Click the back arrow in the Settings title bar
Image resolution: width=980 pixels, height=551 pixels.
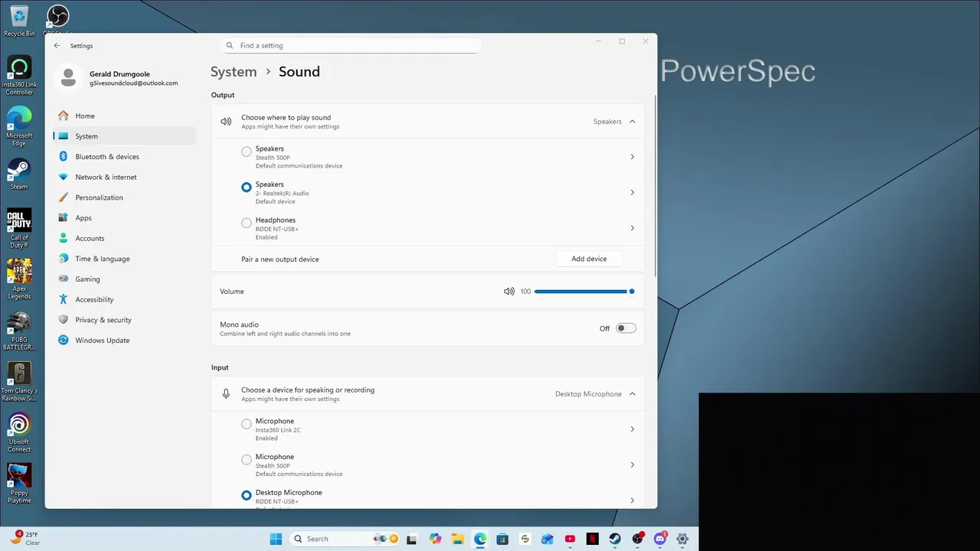57,46
